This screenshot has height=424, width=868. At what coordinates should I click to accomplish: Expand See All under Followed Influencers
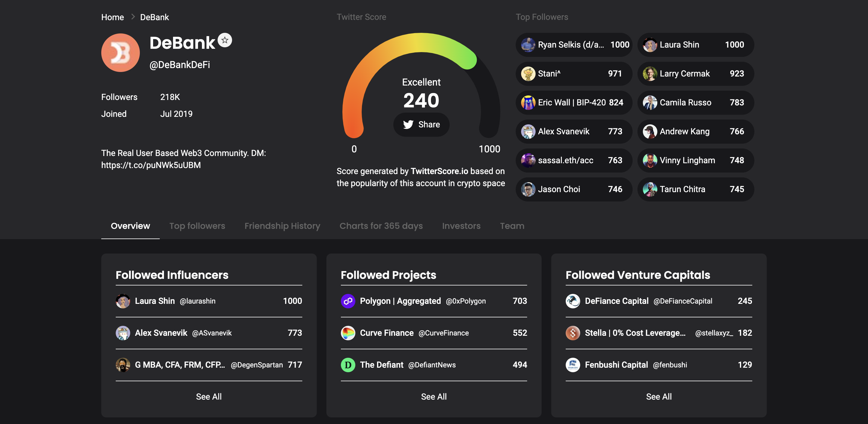(209, 397)
